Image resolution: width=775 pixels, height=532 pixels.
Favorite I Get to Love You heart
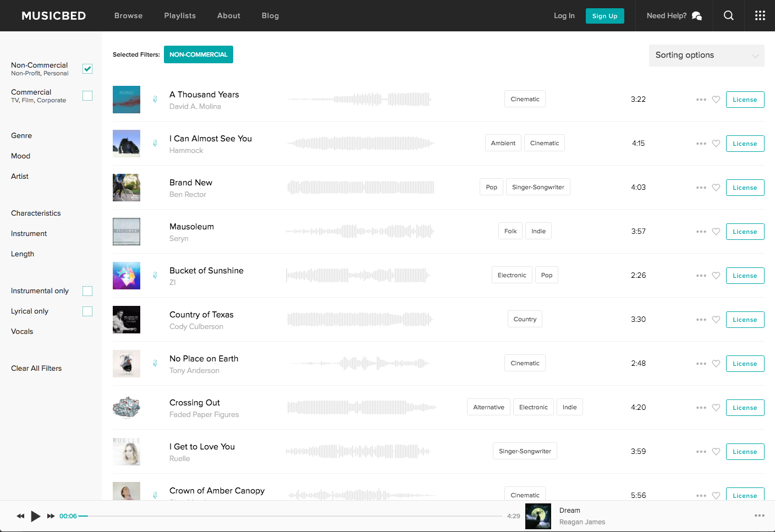pyautogui.click(x=716, y=452)
